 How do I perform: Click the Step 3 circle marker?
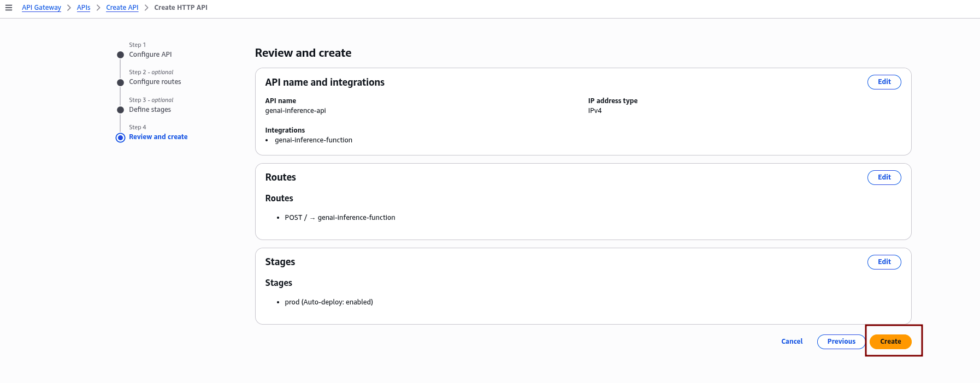[121, 110]
